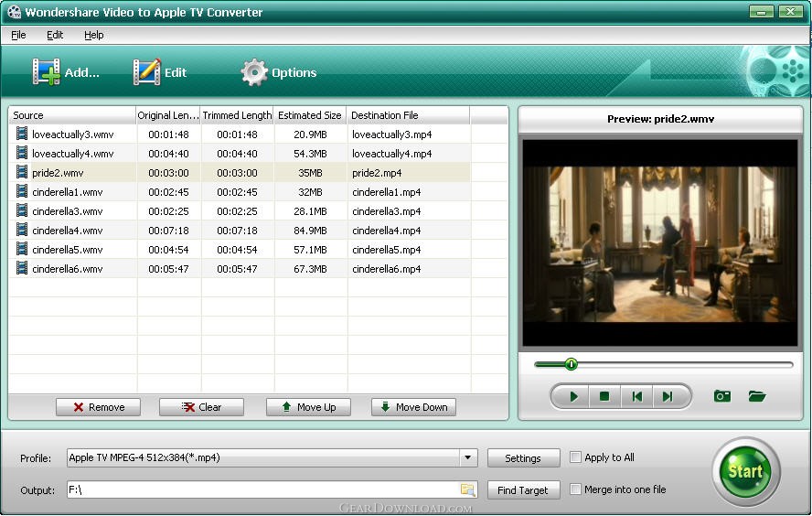Open the Edit menu

coord(55,35)
